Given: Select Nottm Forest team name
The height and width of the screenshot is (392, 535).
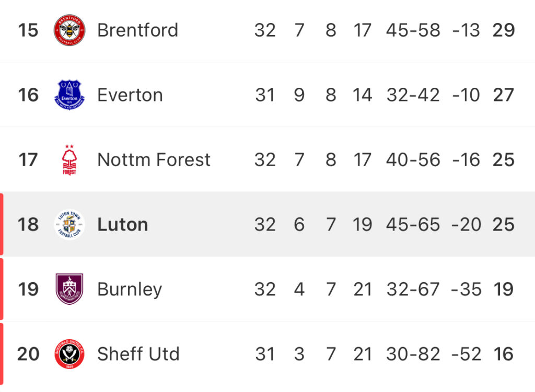Looking at the screenshot, I should (154, 160).
